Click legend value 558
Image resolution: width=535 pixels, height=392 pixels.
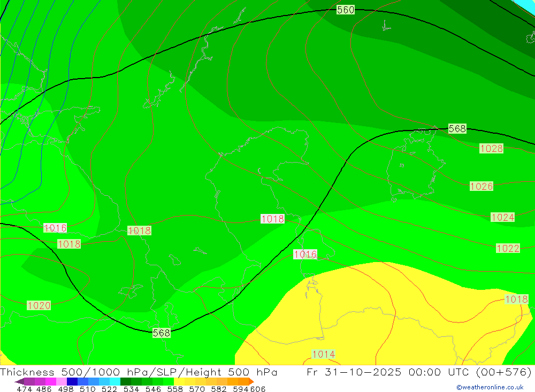pos(175,389)
